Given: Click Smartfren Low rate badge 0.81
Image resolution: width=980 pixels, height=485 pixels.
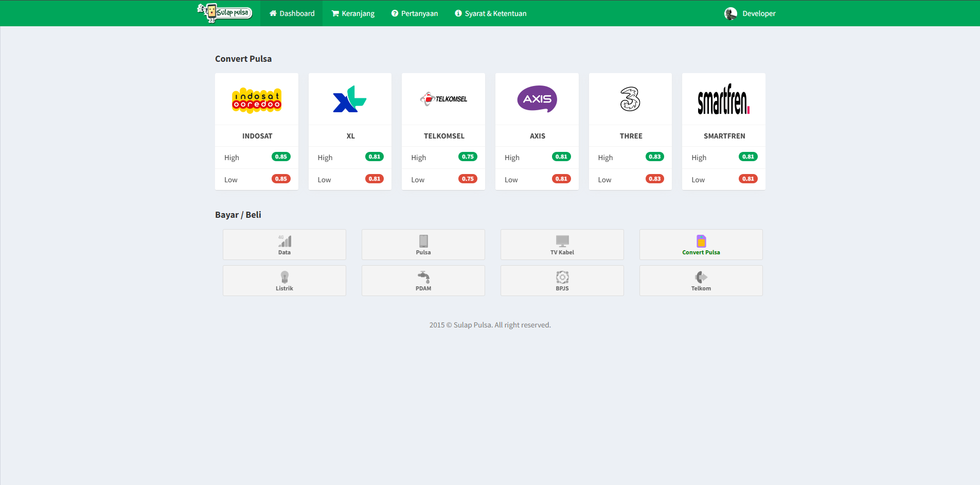Looking at the screenshot, I should point(748,179).
